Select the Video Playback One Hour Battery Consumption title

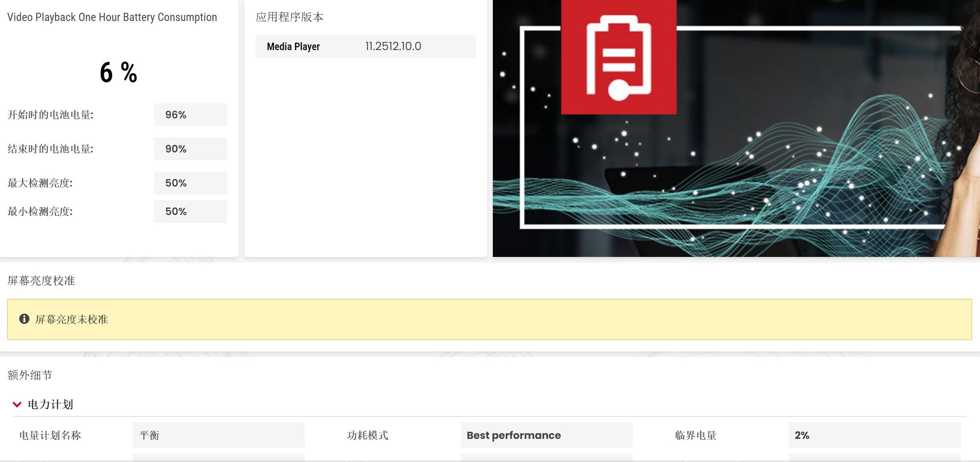(x=112, y=17)
